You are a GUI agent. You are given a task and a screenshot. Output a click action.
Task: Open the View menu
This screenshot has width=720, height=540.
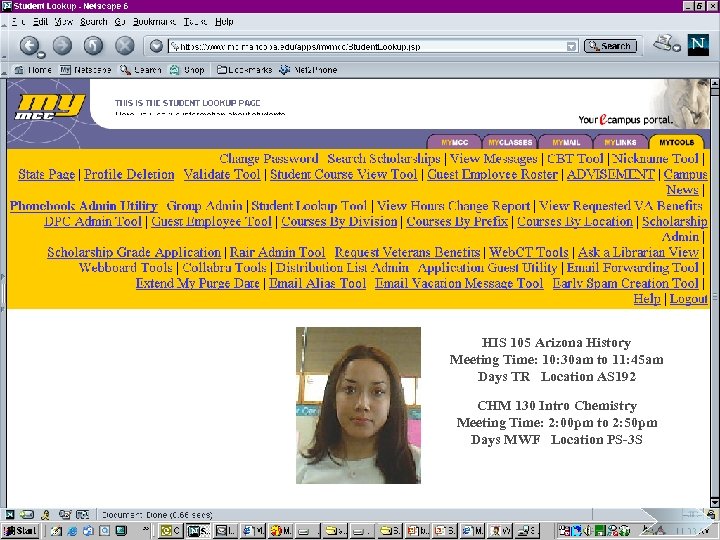pyautogui.click(x=64, y=22)
